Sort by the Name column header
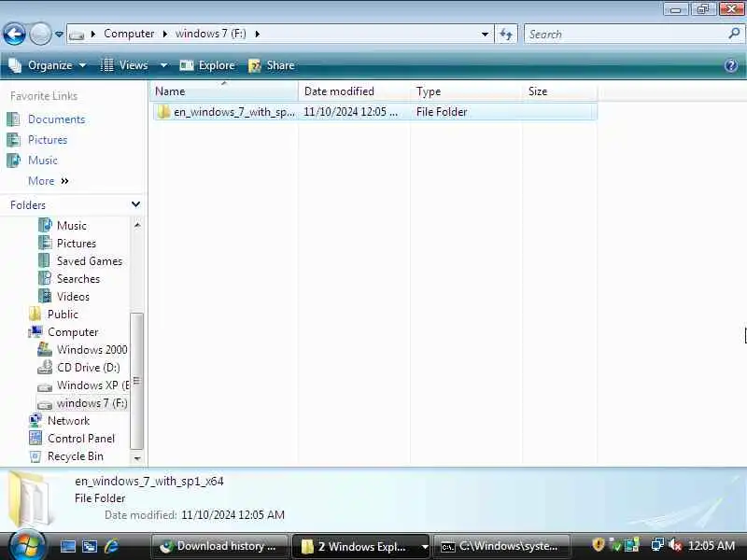The image size is (747, 560). point(224,91)
